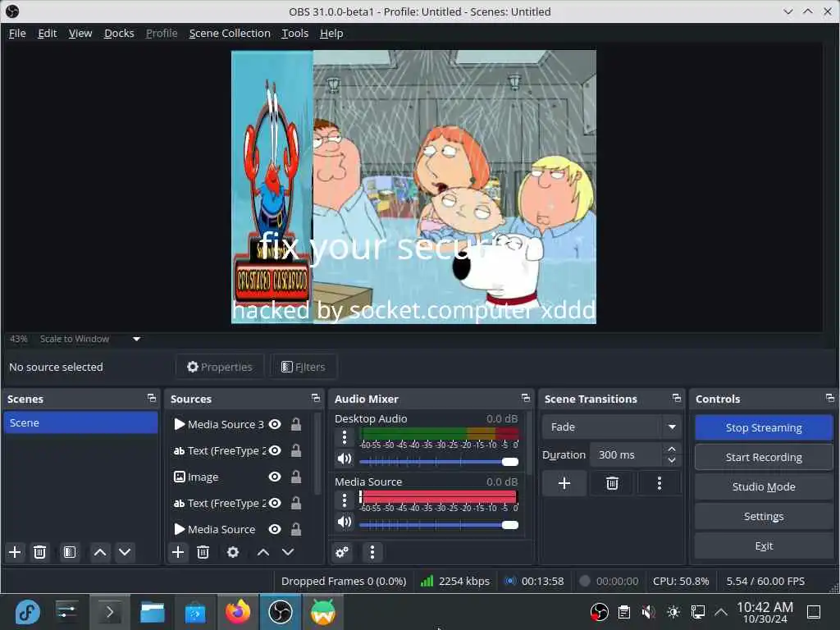Expand hidden system tray icons arrow
This screenshot has width=840, height=630.
721,612
